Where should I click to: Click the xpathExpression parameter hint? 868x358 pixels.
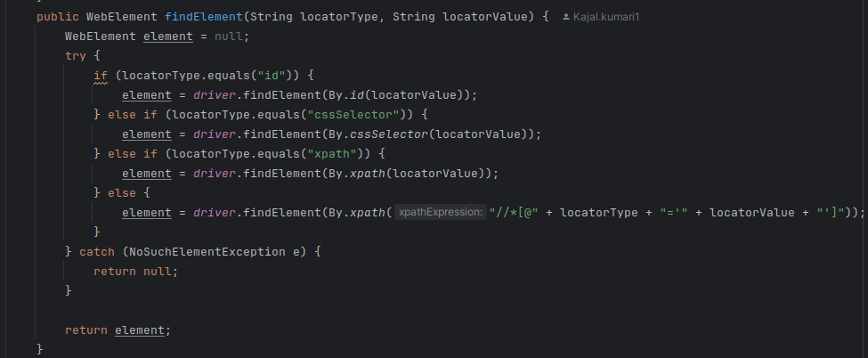pyautogui.click(x=440, y=212)
